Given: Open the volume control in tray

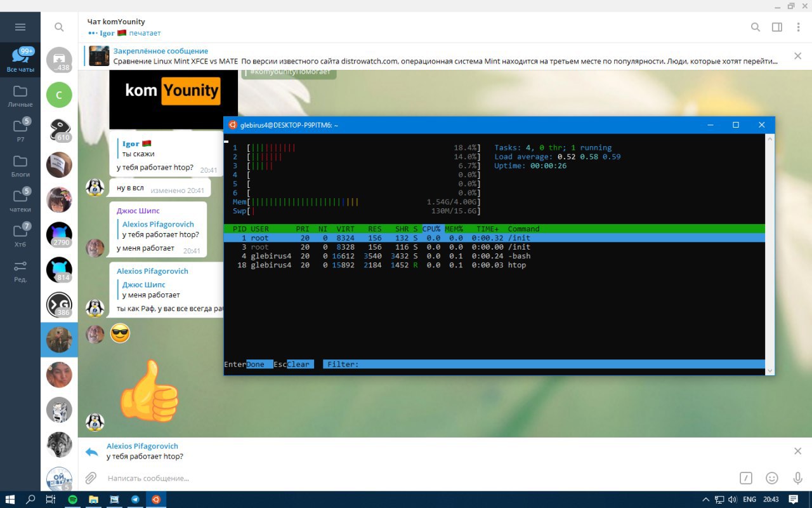Looking at the screenshot, I should click(x=733, y=500).
